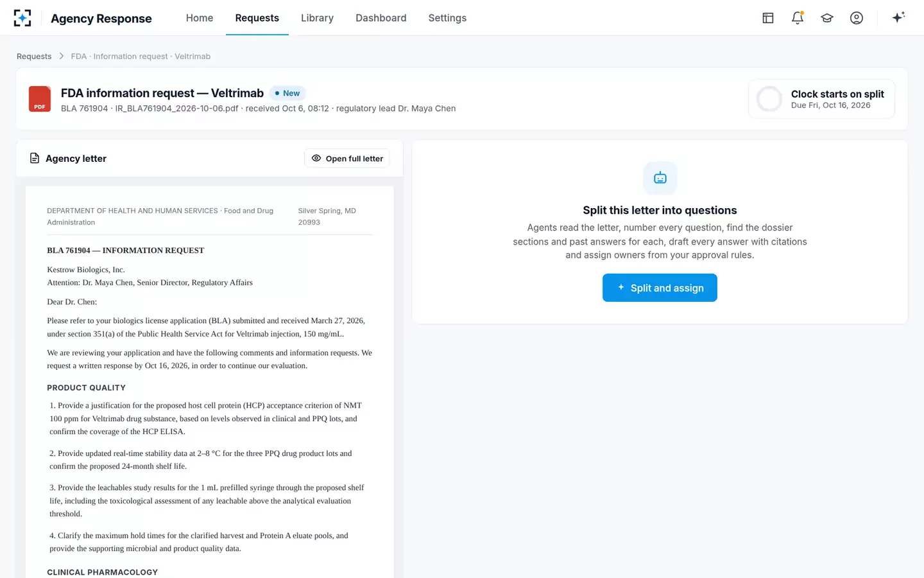Viewport: 924px width, 578px height.
Task: Click 'Due Fri, Oct 16, 2026' date
Action: 831,105
